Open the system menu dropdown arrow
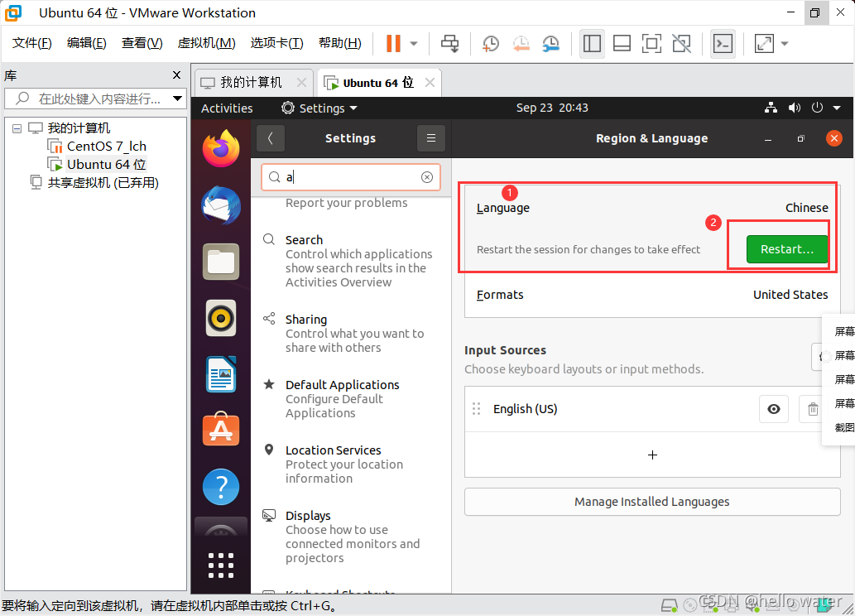 (x=837, y=108)
